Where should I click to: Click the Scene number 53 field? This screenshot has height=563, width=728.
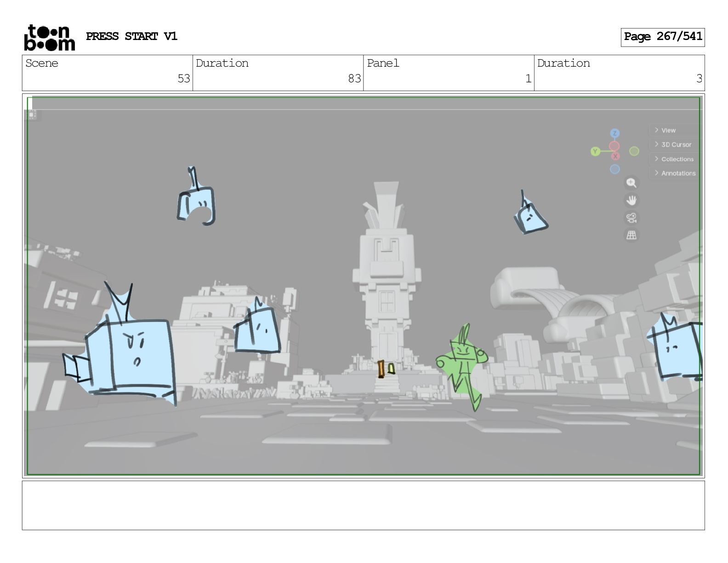[x=108, y=73]
